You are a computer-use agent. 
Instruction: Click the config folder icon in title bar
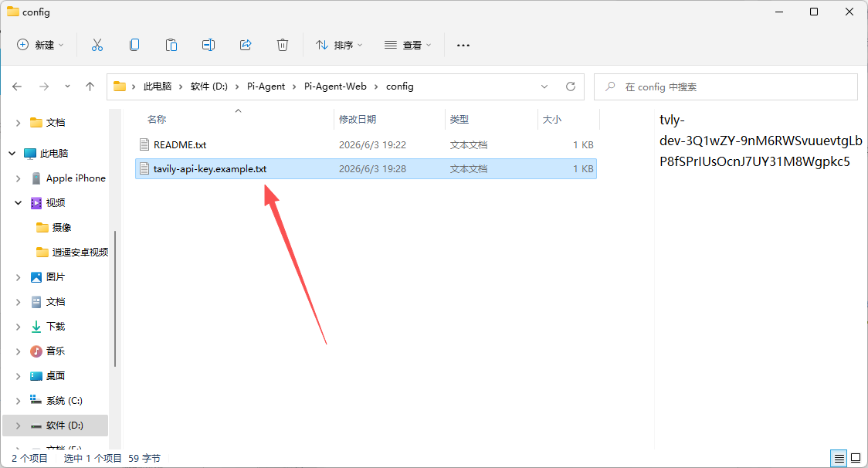point(12,12)
